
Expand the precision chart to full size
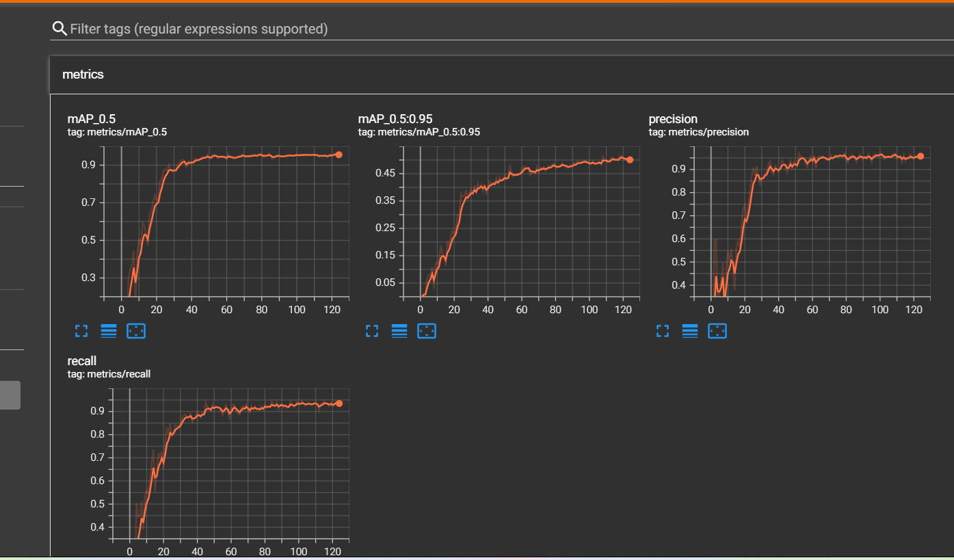coord(662,332)
